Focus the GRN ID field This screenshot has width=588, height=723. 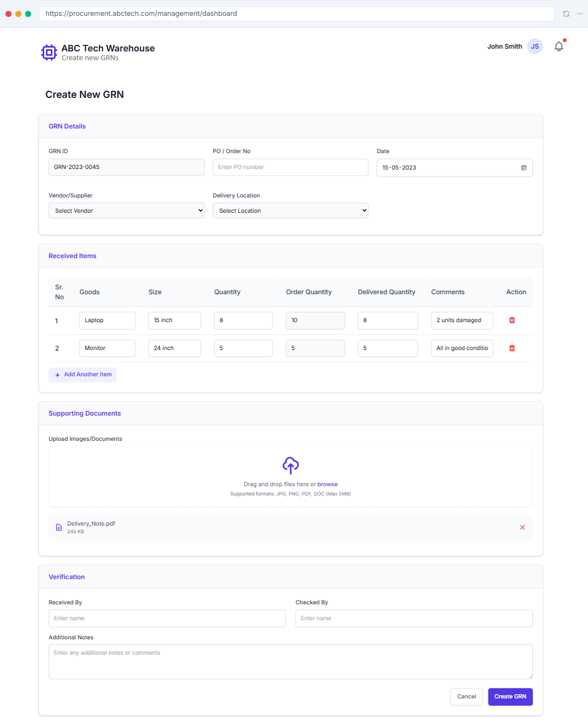click(127, 167)
